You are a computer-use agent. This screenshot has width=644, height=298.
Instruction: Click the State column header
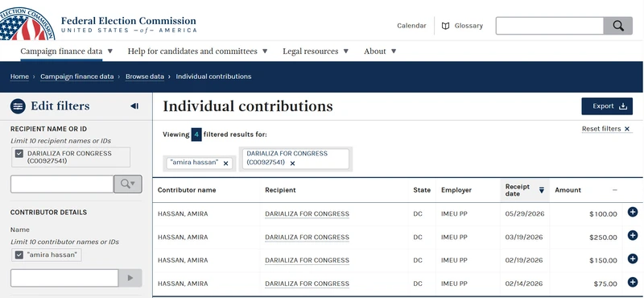pos(422,190)
